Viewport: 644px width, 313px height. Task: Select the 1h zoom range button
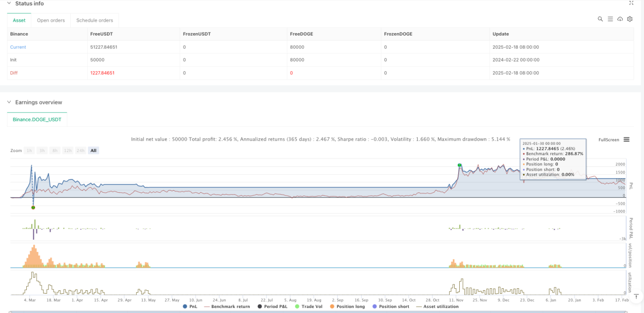click(30, 151)
